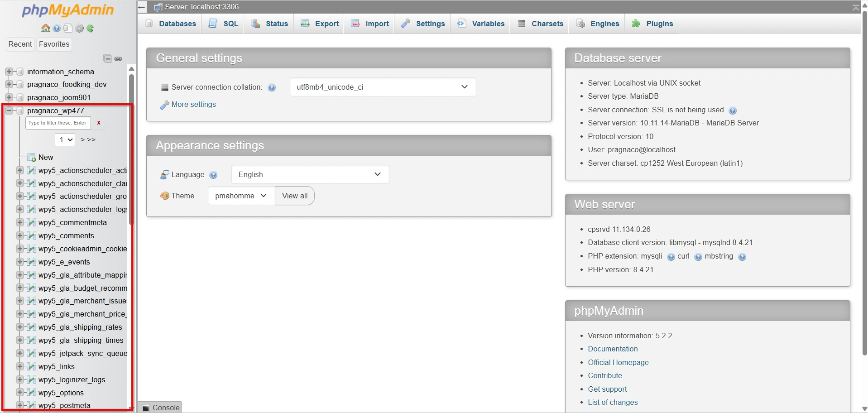This screenshot has width=868, height=413.
Task: Click the server icon before Server: localhost:3306
Action: (x=158, y=7)
